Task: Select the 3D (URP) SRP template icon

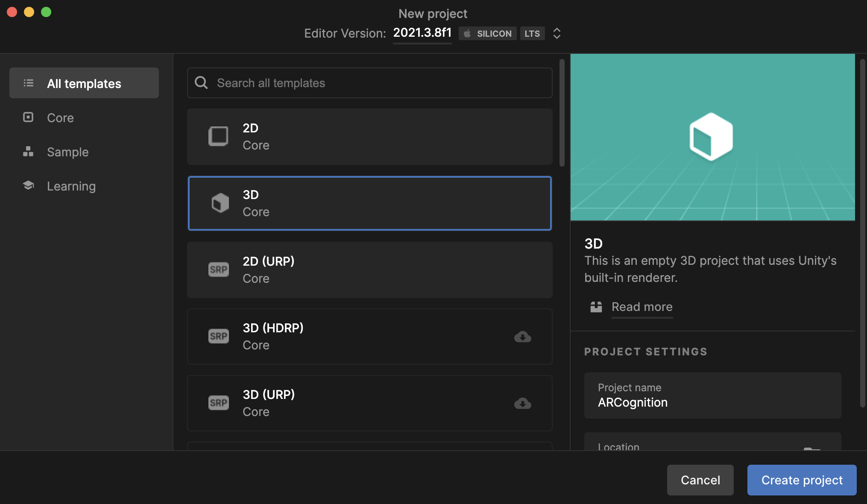Action: [x=218, y=402]
